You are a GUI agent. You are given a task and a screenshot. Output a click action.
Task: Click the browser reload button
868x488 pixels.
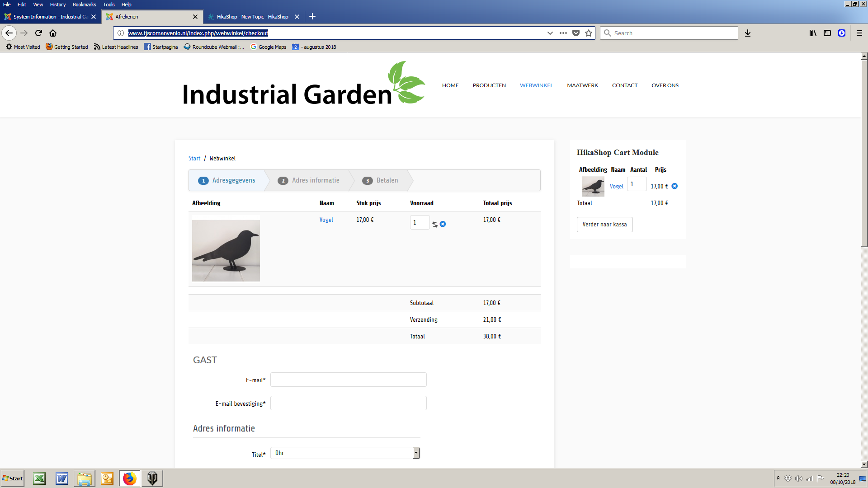[x=38, y=33]
